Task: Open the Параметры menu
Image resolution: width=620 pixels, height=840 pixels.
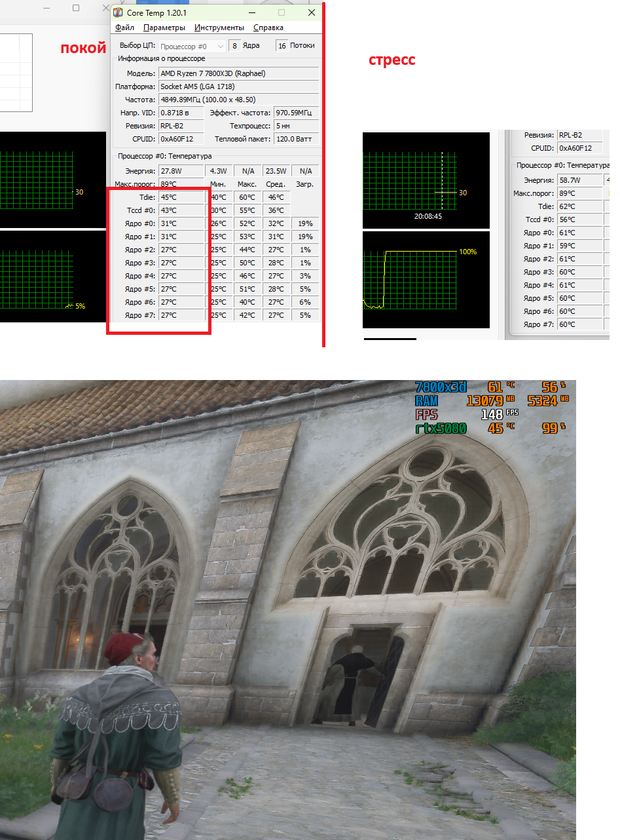Action: [164, 28]
